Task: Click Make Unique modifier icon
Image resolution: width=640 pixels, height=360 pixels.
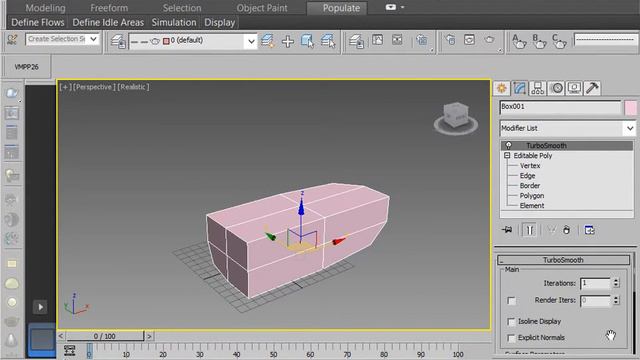Action: [x=551, y=230]
